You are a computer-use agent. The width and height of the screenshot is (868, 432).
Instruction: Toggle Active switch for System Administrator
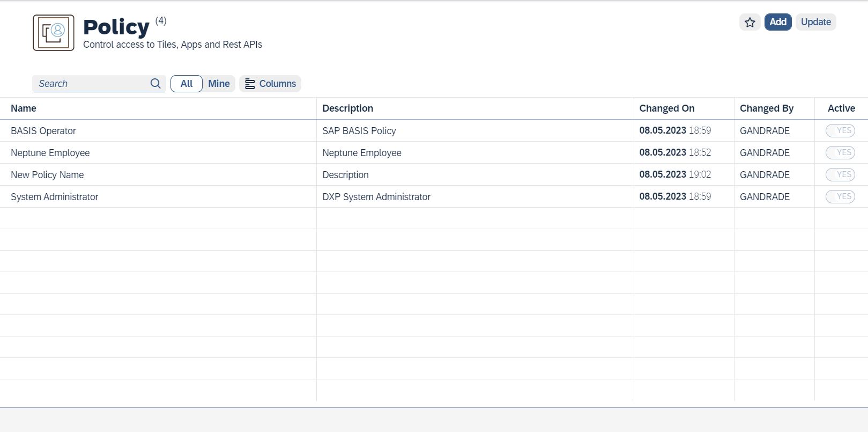click(840, 196)
